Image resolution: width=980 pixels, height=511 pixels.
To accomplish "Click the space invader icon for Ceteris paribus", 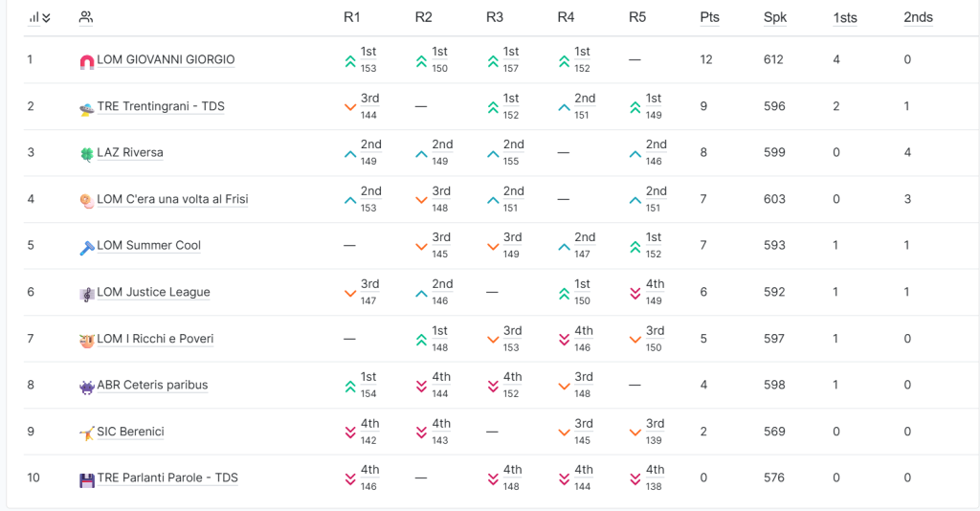I will click(x=87, y=387).
